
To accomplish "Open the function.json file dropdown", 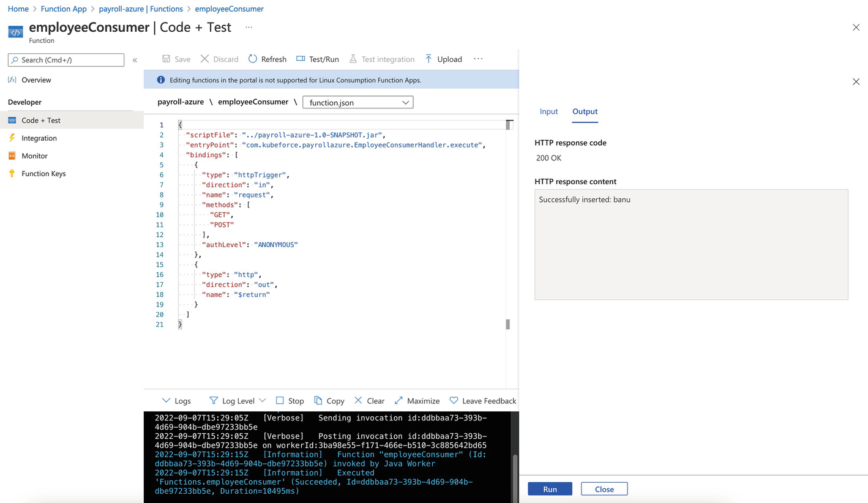I will [358, 102].
